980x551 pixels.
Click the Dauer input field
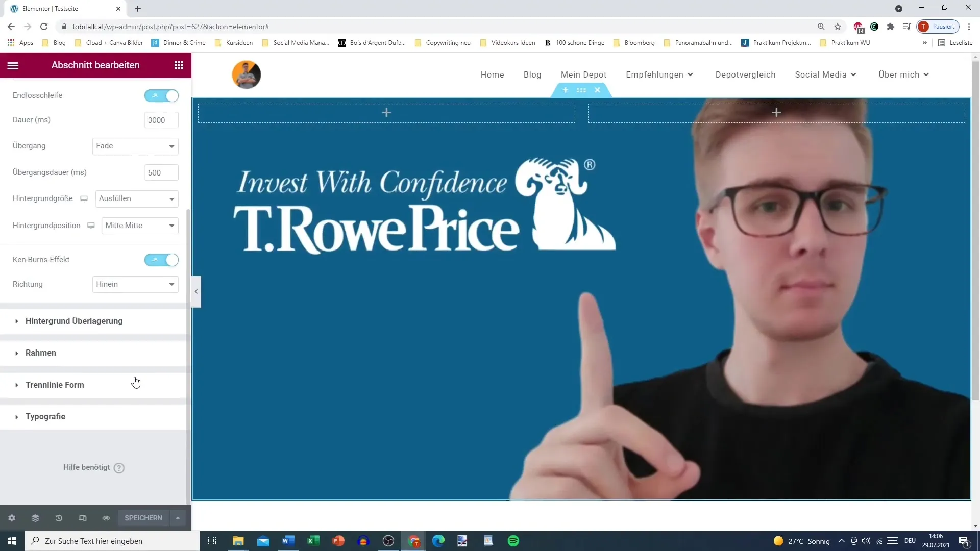coord(161,120)
